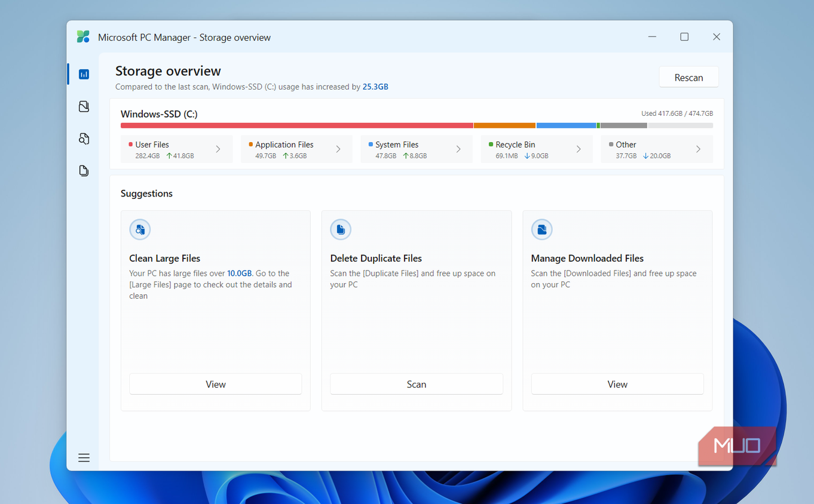The image size is (814, 504).
Task: Click the gray Other usage bar segment
Action: (624, 125)
